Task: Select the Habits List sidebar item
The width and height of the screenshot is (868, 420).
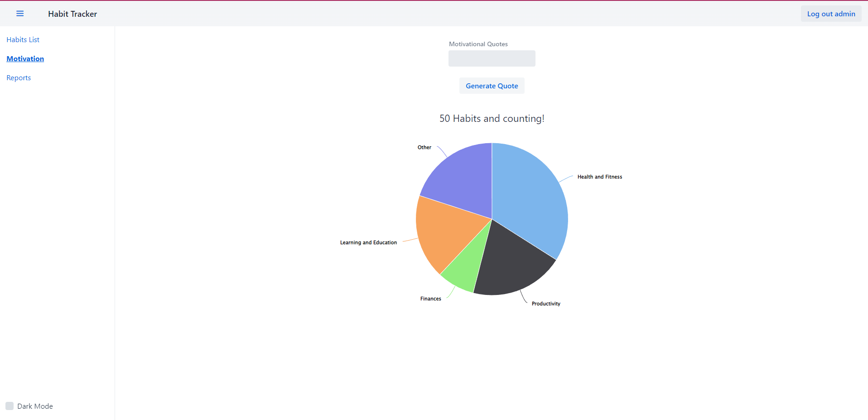Action: [x=23, y=39]
